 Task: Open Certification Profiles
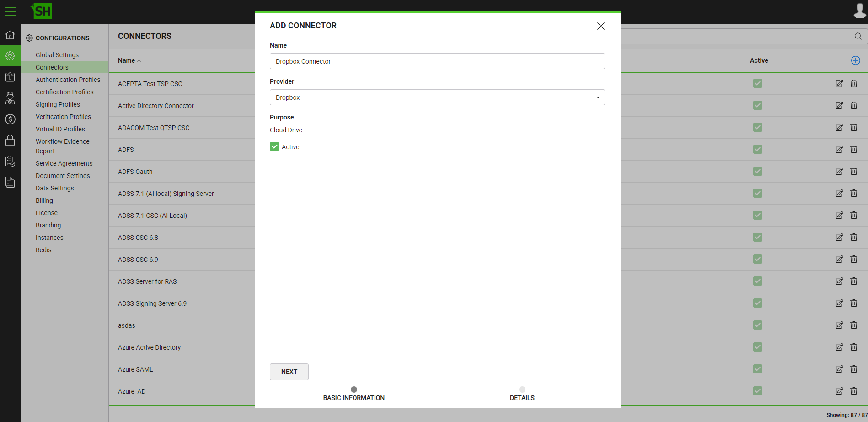[x=64, y=92]
